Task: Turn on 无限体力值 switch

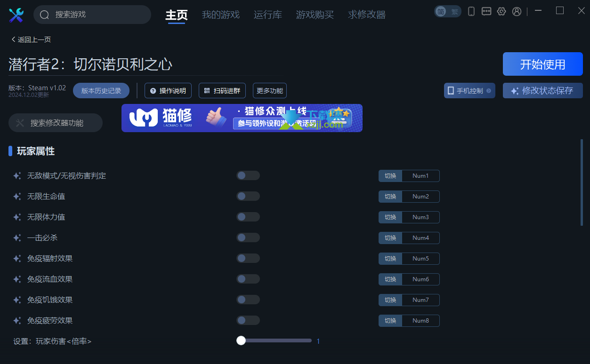Action: coord(248,217)
